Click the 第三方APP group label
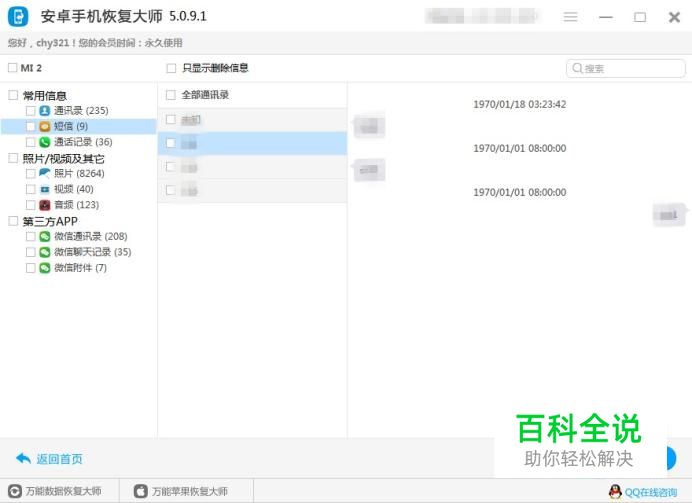692x503 pixels. [x=50, y=221]
